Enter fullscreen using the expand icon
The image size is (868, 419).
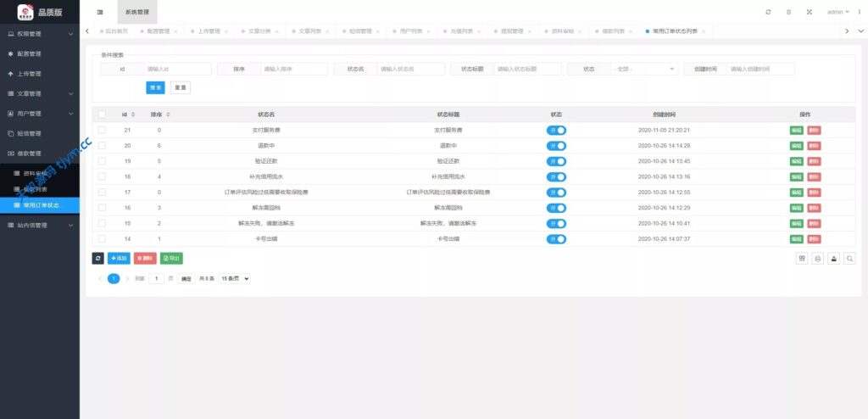[x=809, y=13]
